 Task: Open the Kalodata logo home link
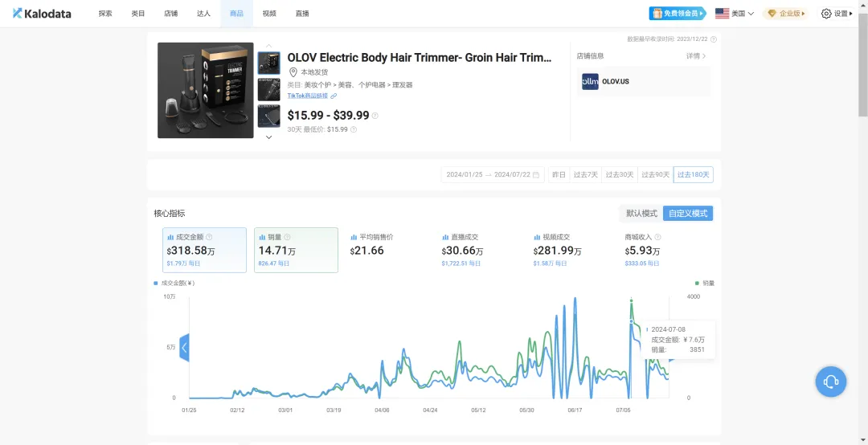coord(42,14)
